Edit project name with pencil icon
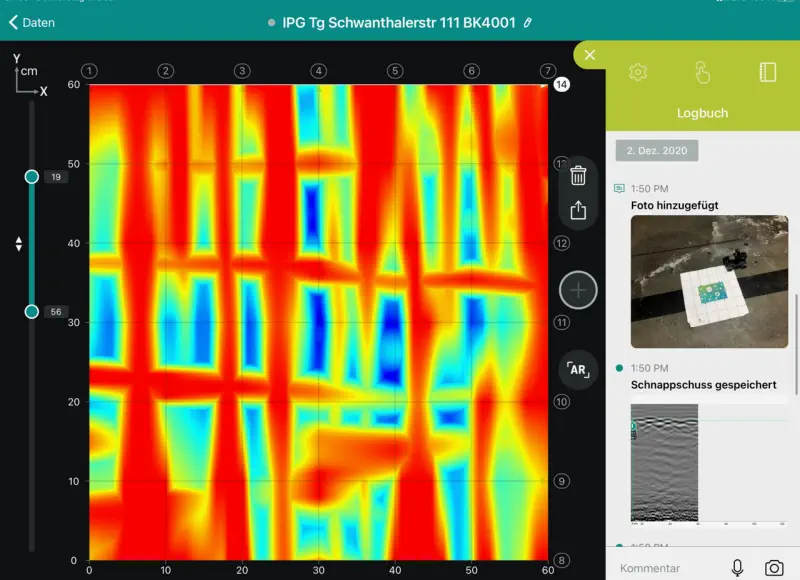Image resolution: width=800 pixels, height=580 pixels. point(528,21)
